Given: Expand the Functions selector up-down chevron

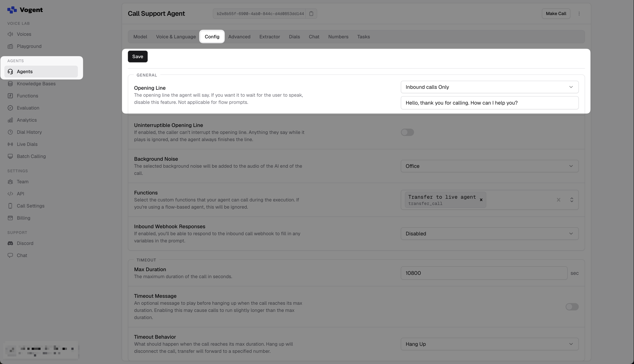Looking at the screenshot, I should (571, 200).
